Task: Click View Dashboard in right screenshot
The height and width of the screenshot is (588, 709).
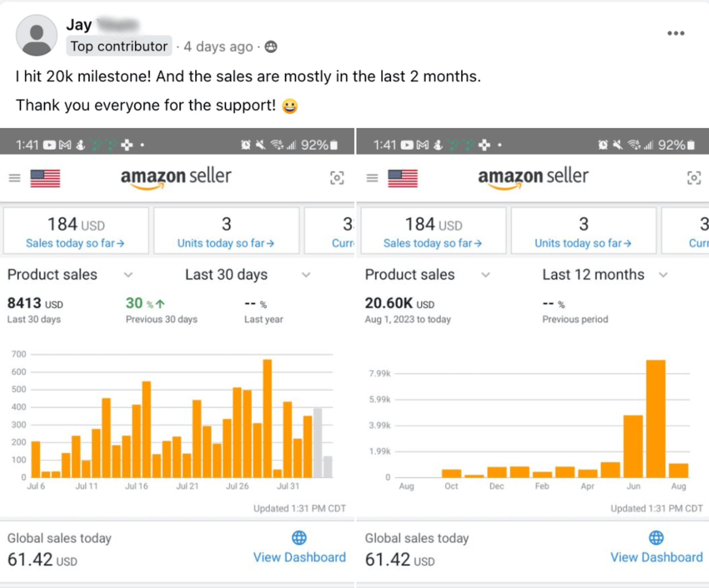Action: [656, 557]
